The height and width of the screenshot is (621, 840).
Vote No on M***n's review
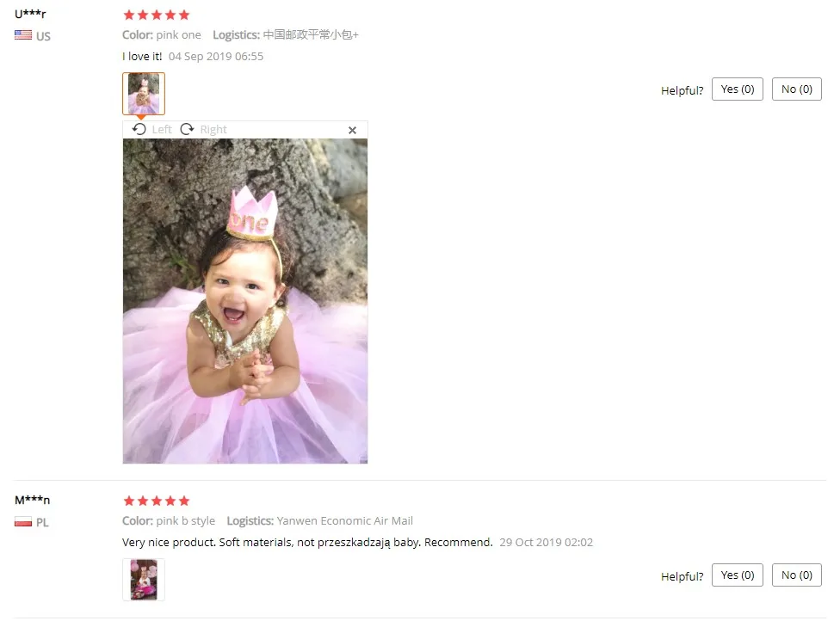797,575
